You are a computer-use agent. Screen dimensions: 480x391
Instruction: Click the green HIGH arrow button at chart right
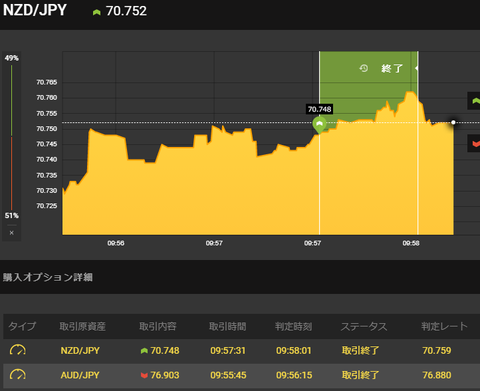(x=474, y=101)
